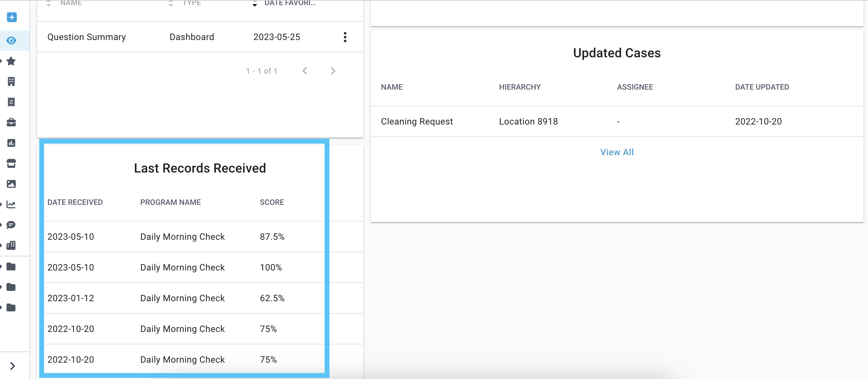Select the speech bubble comments icon in sidebar
The width and height of the screenshot is (868, 379).
click(12, 225)
